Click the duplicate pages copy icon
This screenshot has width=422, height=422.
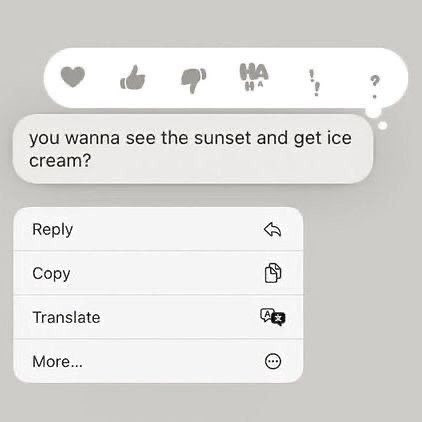point(273,273)
